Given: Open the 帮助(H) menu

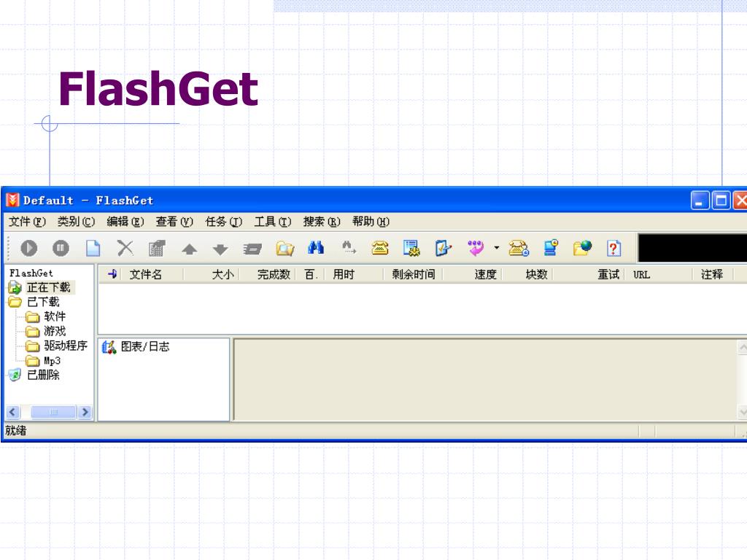Looking at the screenshot, I should (x=371, y=222).
